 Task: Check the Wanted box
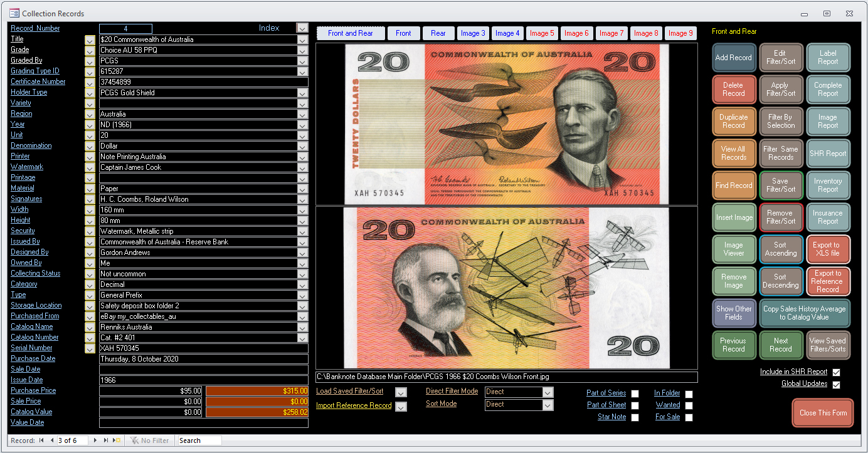(689, 405)
